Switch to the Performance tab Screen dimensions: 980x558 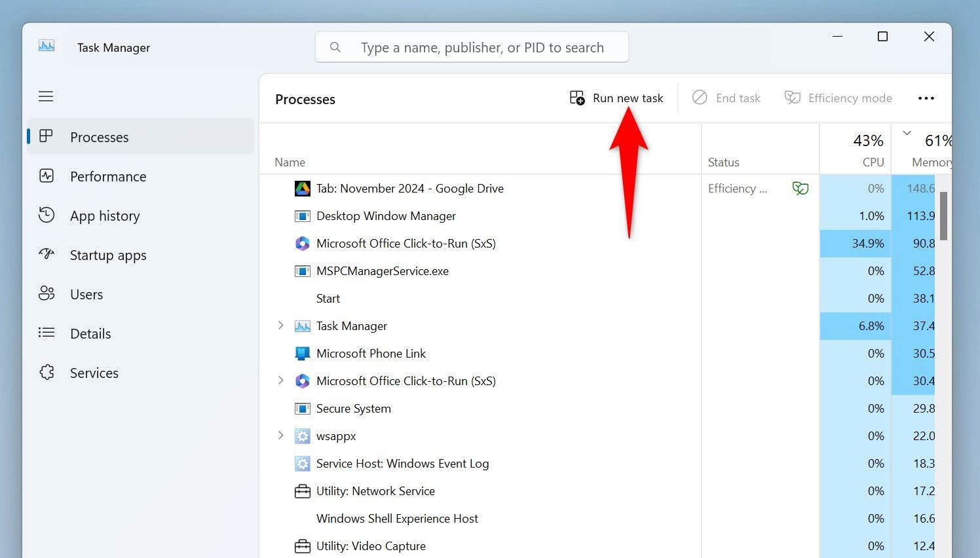[108, 177]
